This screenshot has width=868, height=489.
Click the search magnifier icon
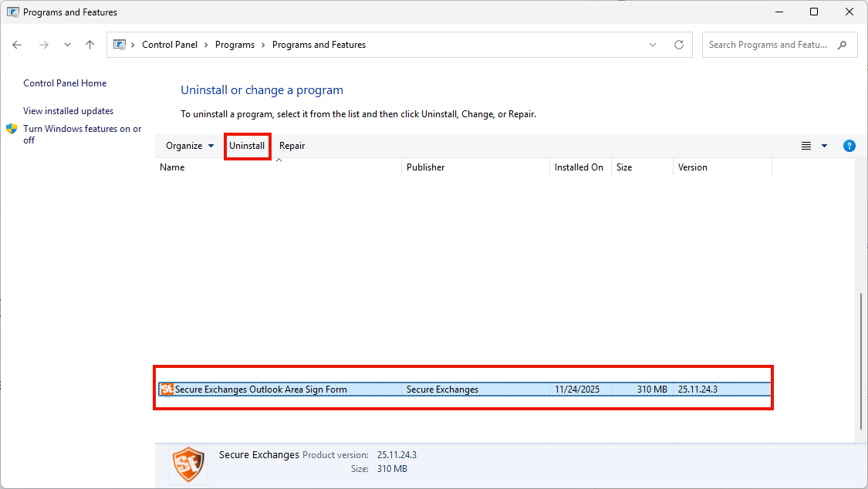coord(842,45)
